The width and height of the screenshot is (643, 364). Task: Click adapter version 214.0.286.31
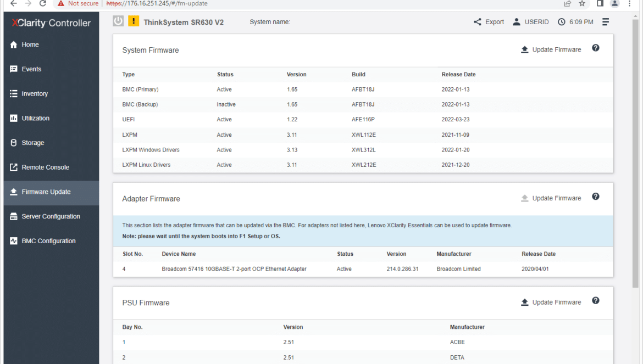[402, 269]
